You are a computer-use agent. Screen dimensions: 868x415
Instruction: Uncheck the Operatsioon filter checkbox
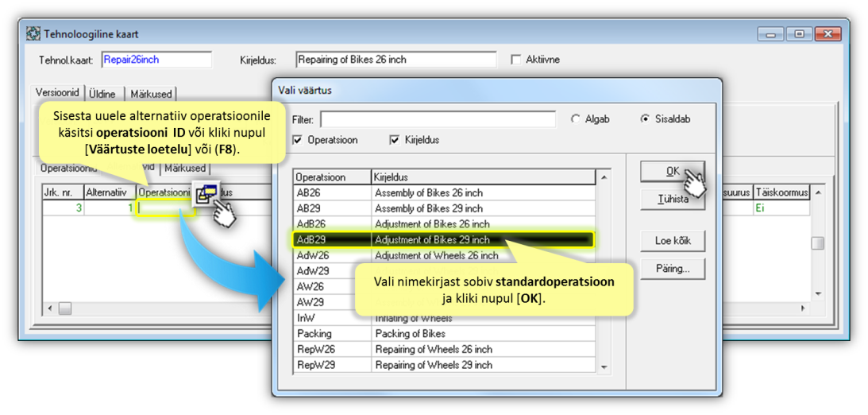(x=298, y=140)
